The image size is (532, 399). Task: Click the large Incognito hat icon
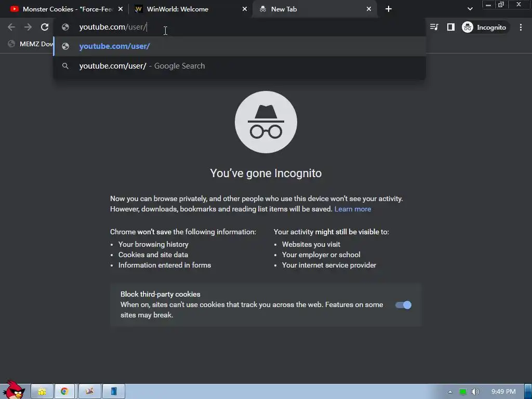pos(265,122)
